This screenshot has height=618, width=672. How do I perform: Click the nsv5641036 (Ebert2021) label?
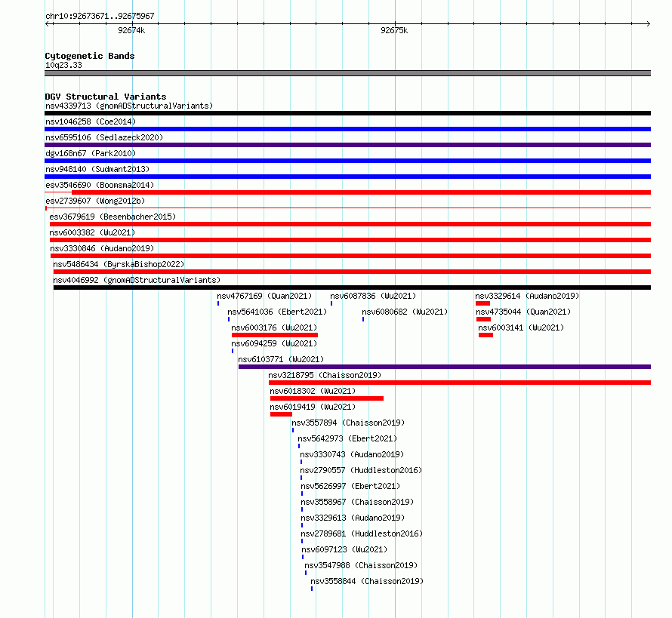(277, 312)
